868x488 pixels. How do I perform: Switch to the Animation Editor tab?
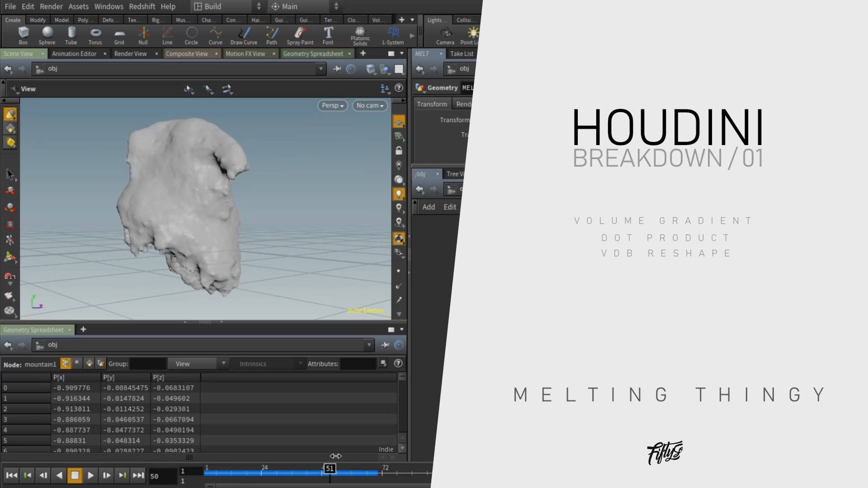[75, 53]
